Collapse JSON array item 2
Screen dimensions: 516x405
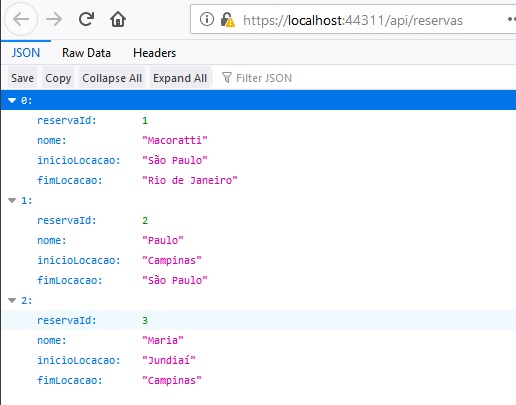(x=12, y=300)
